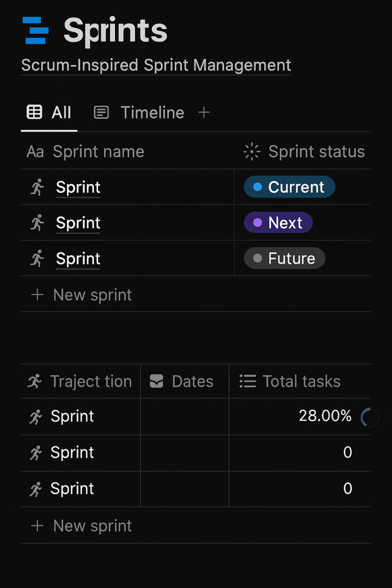Click the Scrum-Inspired Sprint Management subtitle
Viewport: 392px width, 588px height.
click(156, 65)
